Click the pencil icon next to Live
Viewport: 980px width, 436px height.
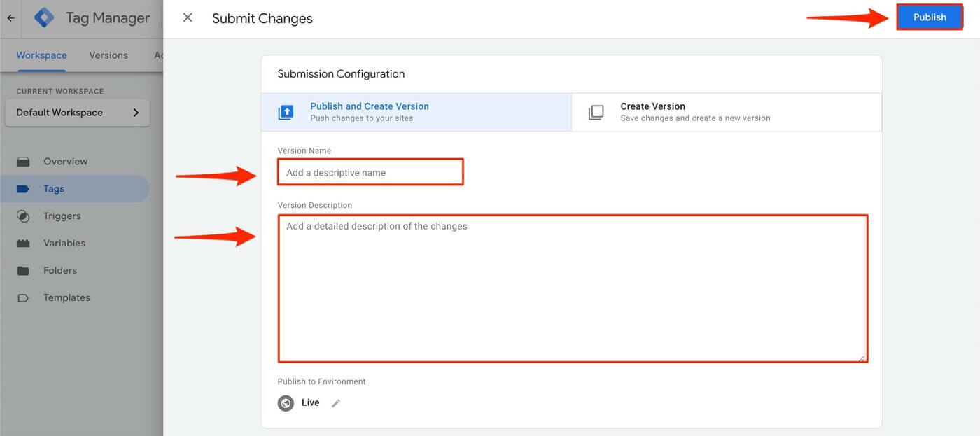(x=335, y=402)
